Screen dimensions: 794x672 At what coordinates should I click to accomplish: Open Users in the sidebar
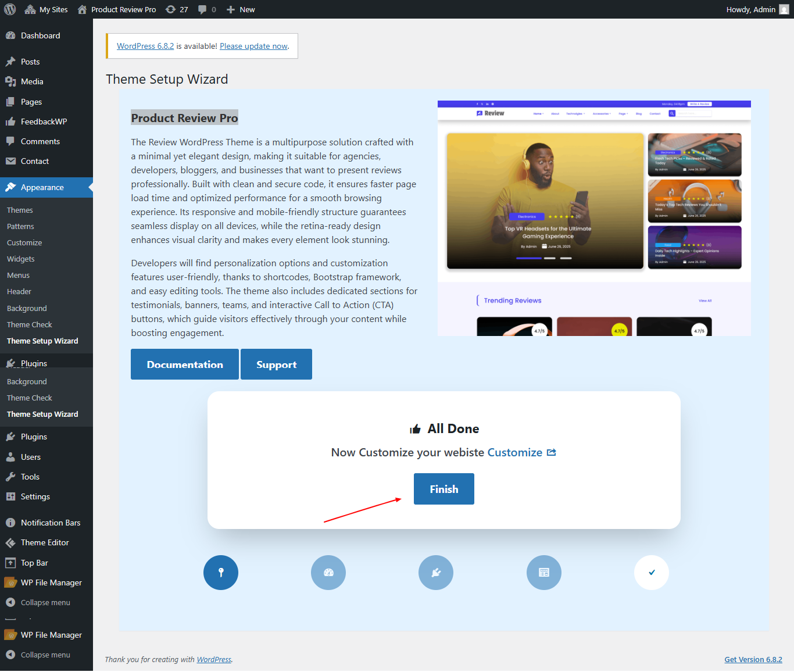pyautogui.click(x=47, y=457)
